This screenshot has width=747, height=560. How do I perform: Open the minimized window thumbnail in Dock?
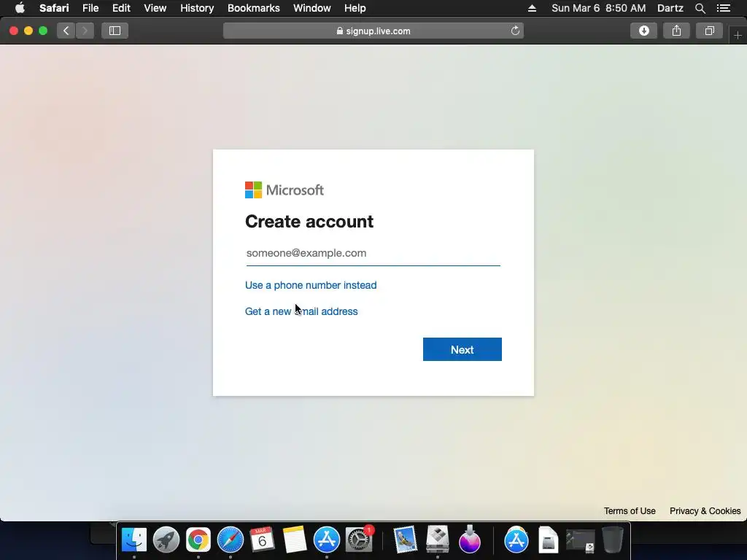pos(580,540)
